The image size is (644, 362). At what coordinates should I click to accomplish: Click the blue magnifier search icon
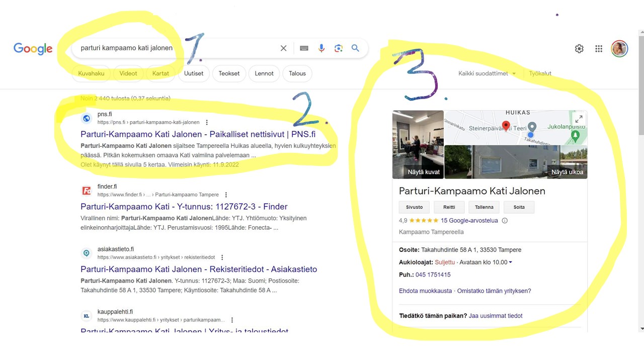coord(355,48)
